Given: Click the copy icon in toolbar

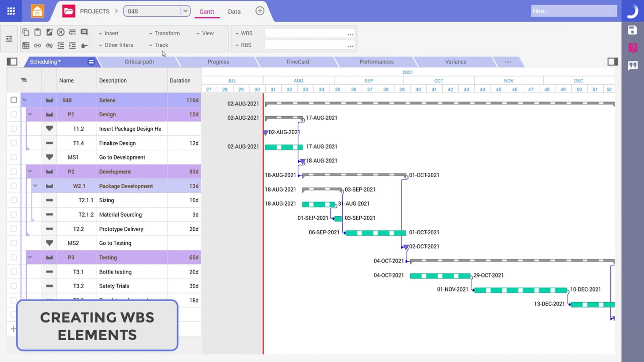Looking at the screenshot, I should pos(25,32).
